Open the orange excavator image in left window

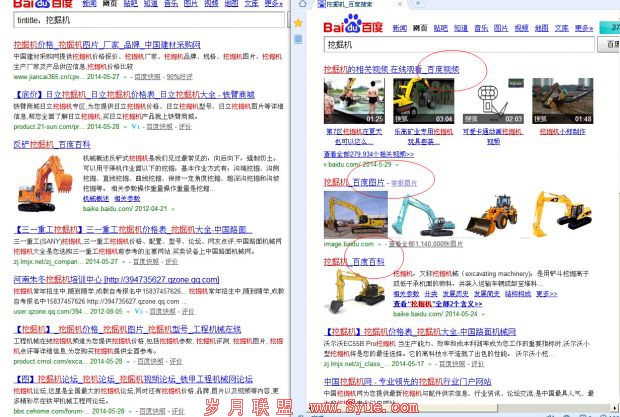[45, 183]
